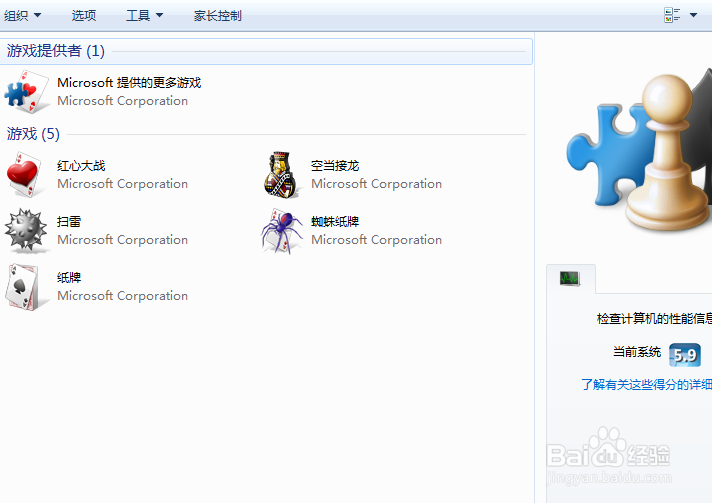The height and width of the screenshot is (503, 712).
Task: Click the large chess pawn preview image
Action: pos(666,154)
